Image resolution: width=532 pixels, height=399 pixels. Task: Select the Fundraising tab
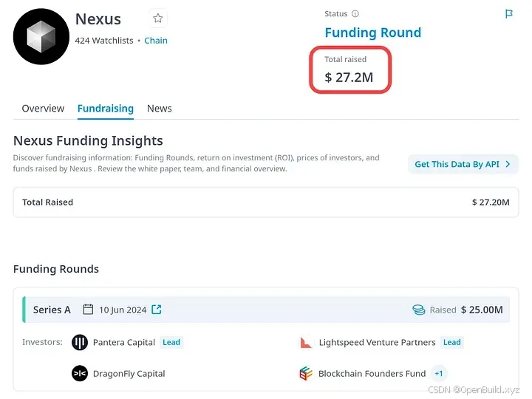(106, 109)
